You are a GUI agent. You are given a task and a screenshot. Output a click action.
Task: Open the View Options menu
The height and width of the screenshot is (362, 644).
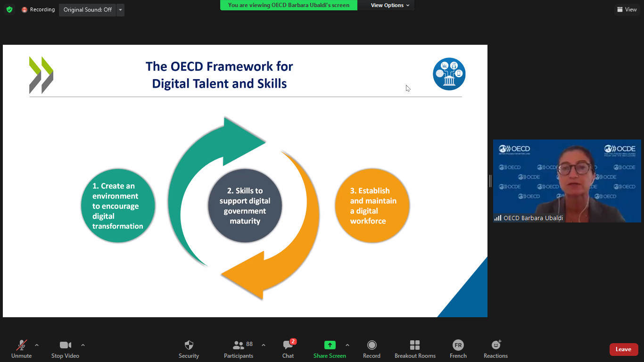390,5
